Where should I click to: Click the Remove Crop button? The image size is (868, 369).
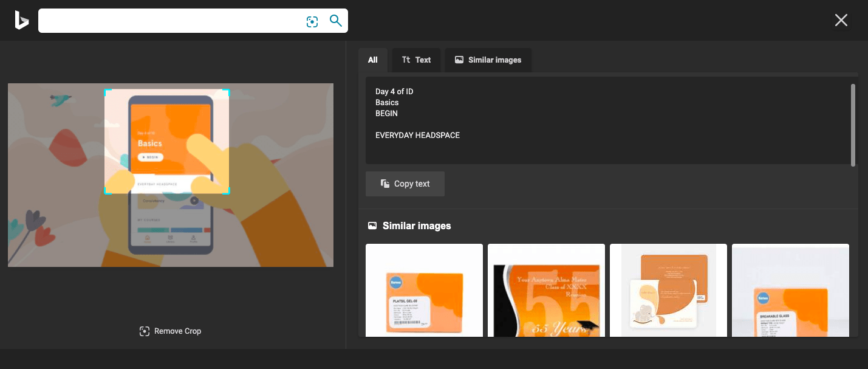[x=170, y=331]
